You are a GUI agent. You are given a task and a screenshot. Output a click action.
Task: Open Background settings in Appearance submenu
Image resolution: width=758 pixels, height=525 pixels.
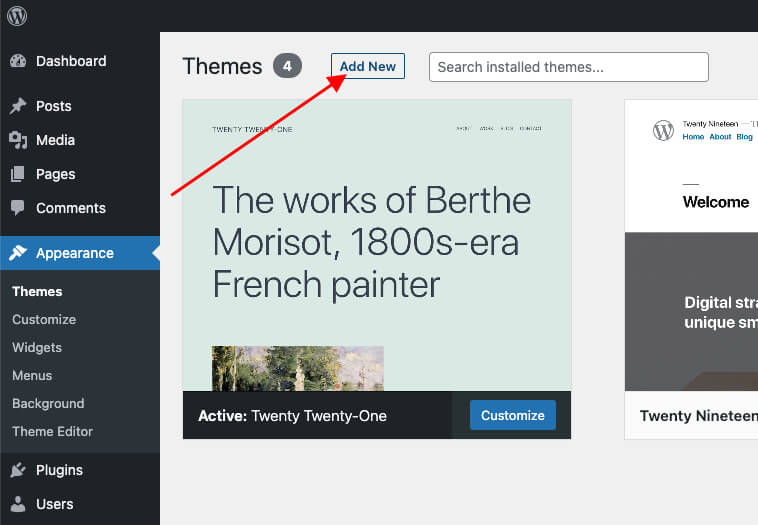click(48, 403)
